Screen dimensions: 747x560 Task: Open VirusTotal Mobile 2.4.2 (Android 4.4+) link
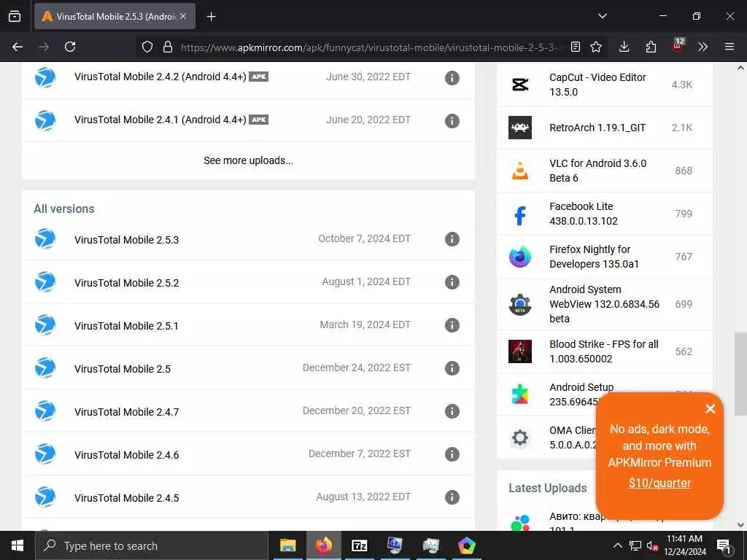pyautogui.click(x=160, y=77)
